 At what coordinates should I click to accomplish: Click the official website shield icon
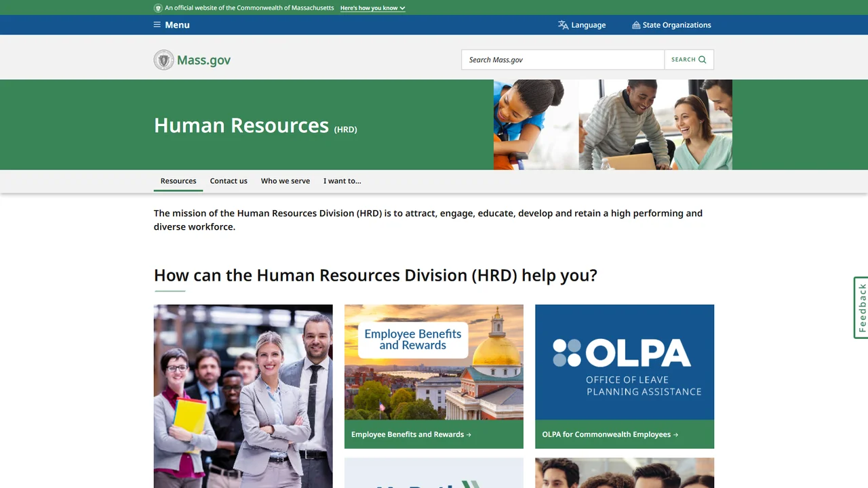158,8
